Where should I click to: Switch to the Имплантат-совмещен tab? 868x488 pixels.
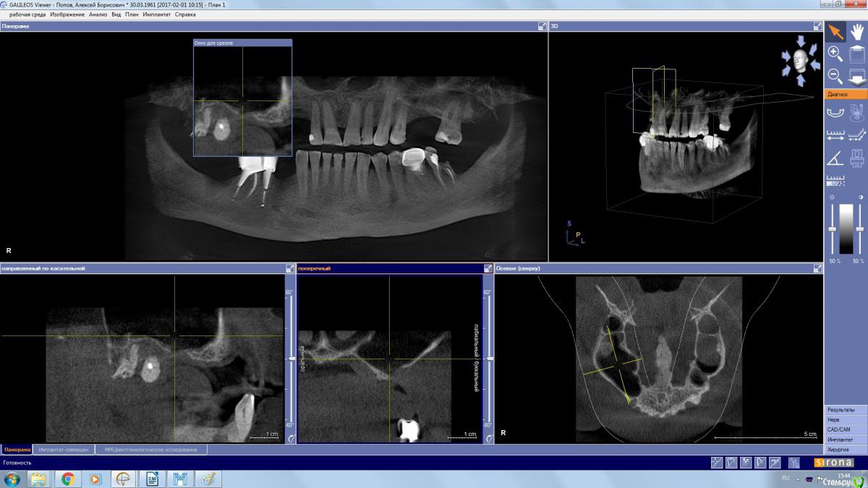64,450
